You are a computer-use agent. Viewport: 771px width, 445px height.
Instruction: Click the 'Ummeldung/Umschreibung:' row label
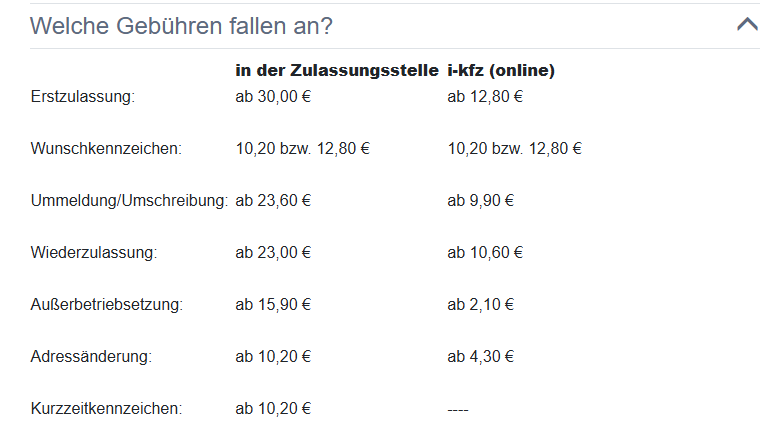tap(129, 201)
